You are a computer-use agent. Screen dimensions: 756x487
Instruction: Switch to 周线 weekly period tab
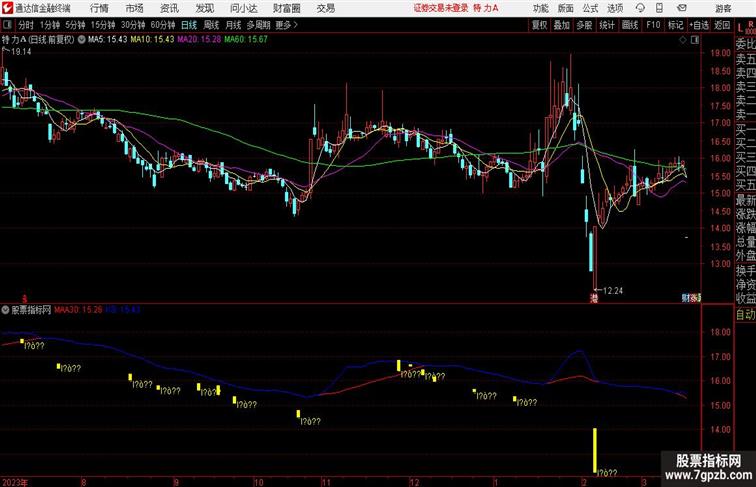coord(211,25)
